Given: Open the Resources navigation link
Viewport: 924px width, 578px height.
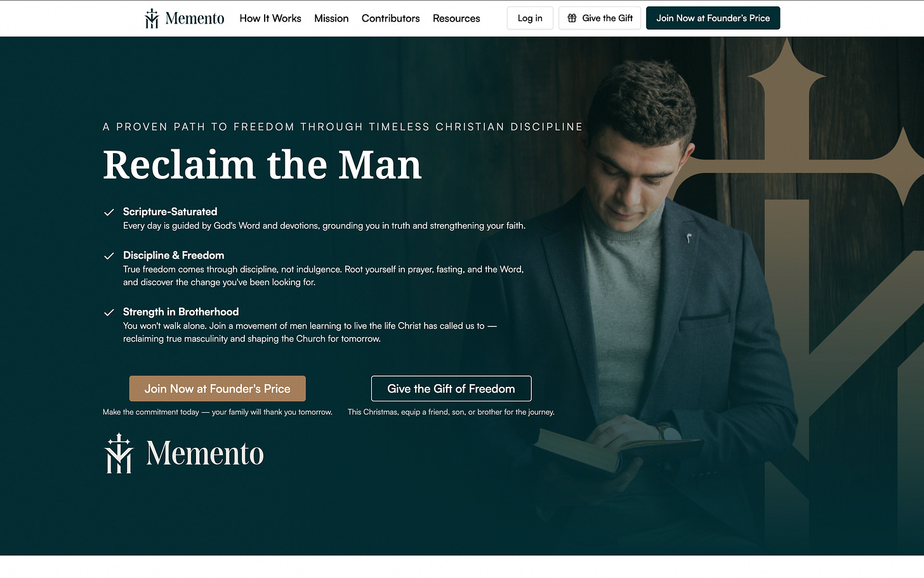Looking at the screenshot, I should 456,18.
